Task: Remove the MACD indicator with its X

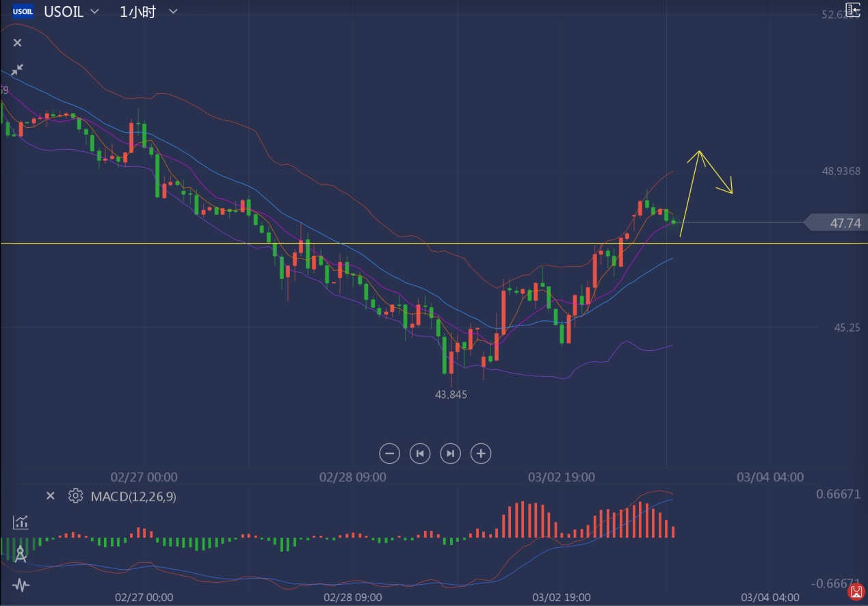Action: tap(50, 496)
